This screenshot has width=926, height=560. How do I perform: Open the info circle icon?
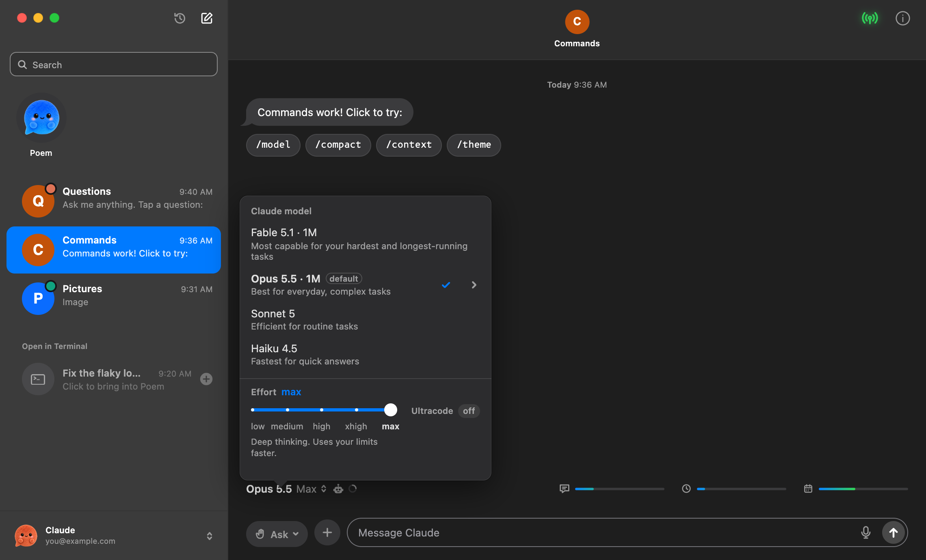(x=902, y=18)
